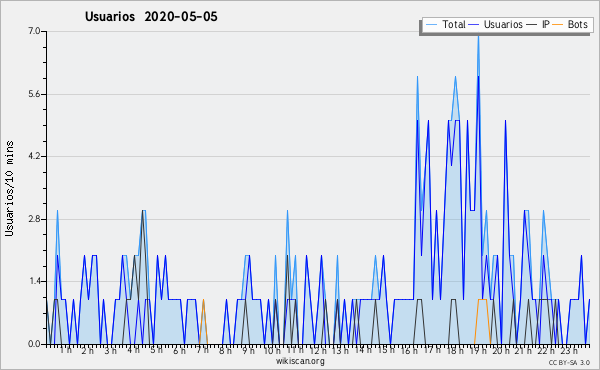Viewport: 600px width, 370px height.
Task: Click the y-axis value 4.2
Action: pos(34,156)
